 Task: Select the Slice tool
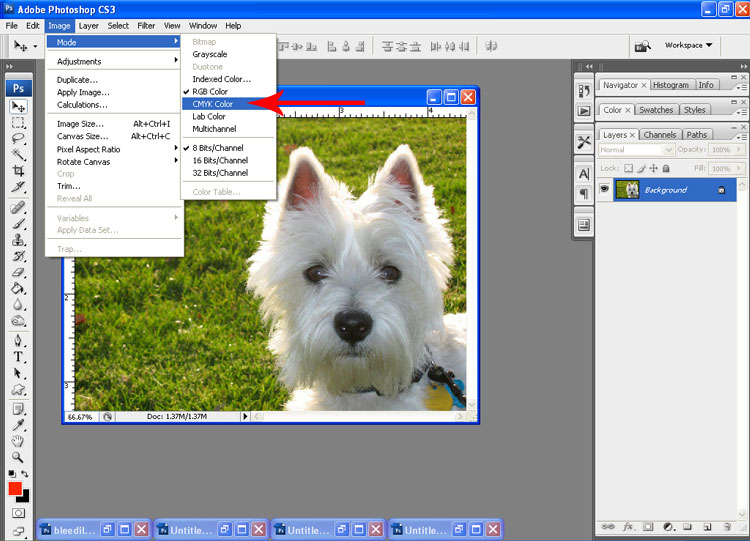point(18,187)
